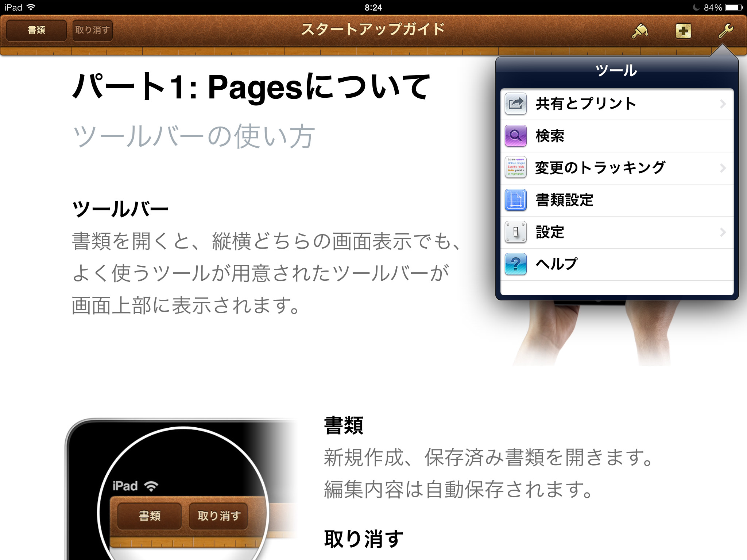Tap the 書類 documents button
747x560 pixels.
coord(36,30)
